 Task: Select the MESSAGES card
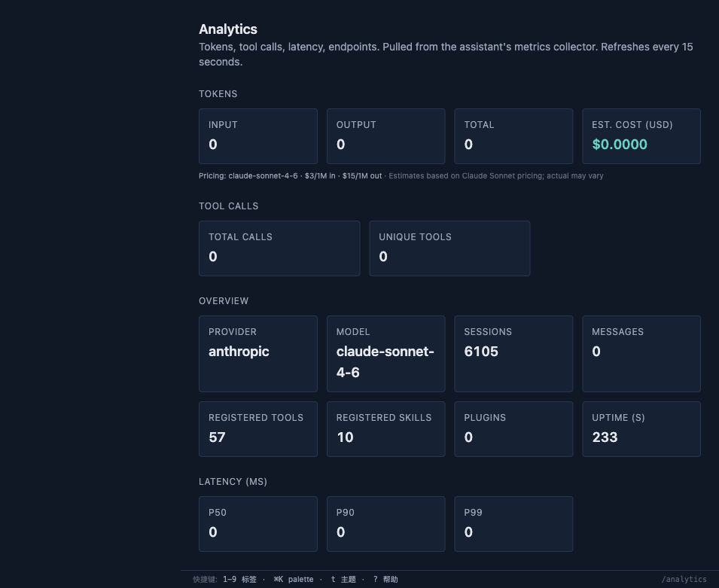(641, 354)
